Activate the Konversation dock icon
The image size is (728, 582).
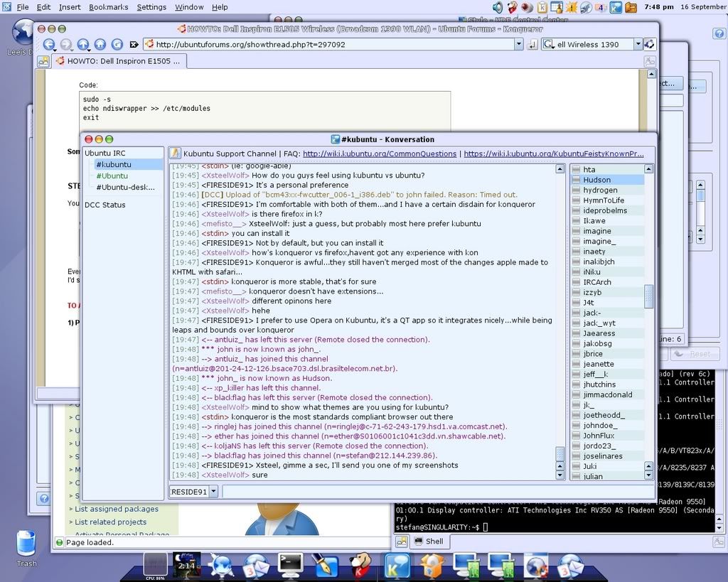pyautogui.click(x=397, y=566)
